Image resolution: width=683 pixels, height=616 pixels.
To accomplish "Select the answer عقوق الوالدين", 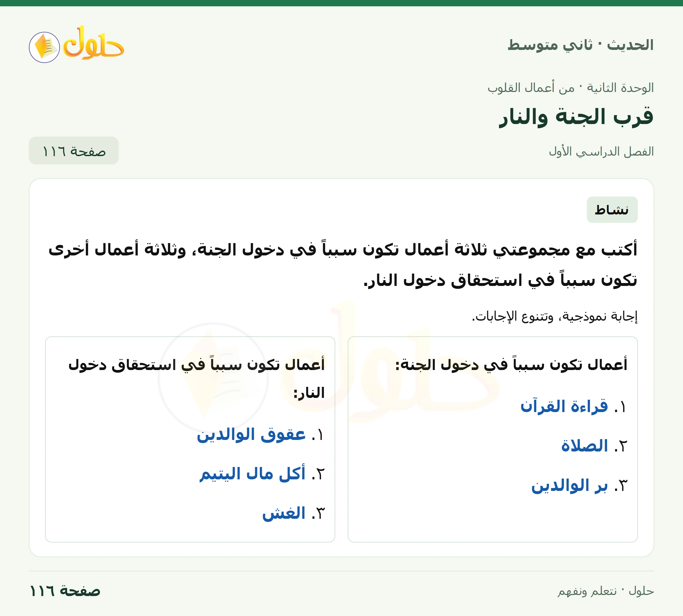I will (x=251, y=434).
